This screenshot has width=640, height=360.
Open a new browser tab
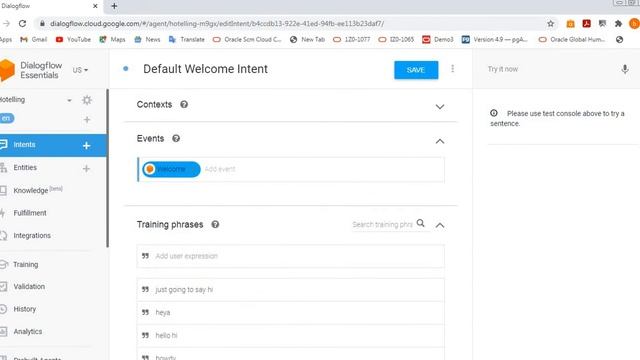[x=114, y=6]
